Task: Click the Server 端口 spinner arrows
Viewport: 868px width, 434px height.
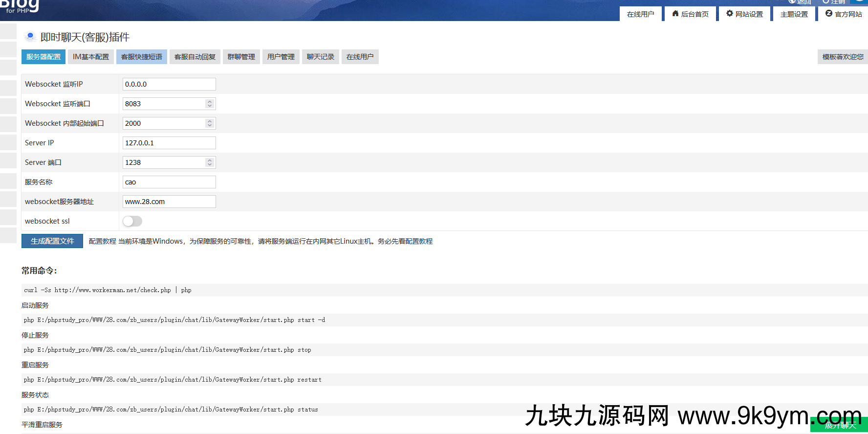Action: point(210,162)
